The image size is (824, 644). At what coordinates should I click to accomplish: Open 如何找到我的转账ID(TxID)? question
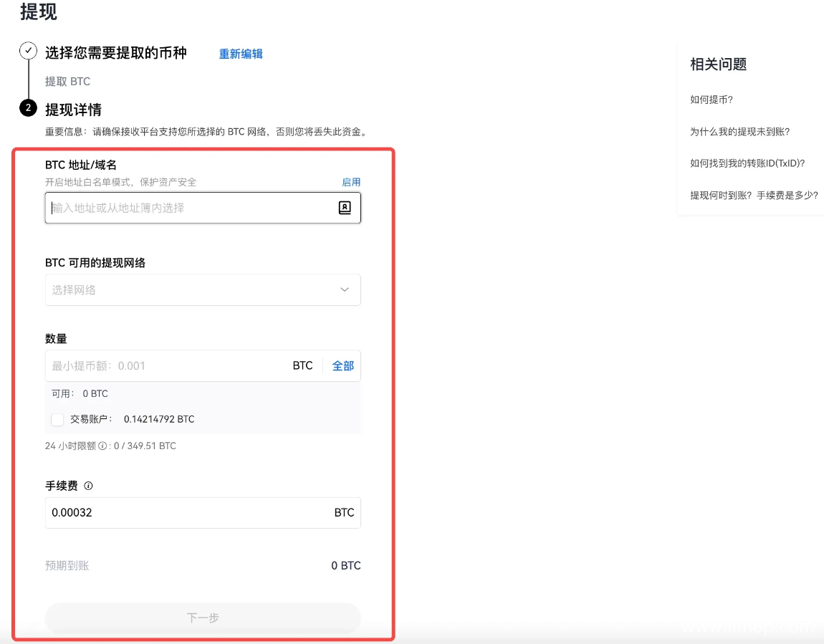click(x=747, y=163)
